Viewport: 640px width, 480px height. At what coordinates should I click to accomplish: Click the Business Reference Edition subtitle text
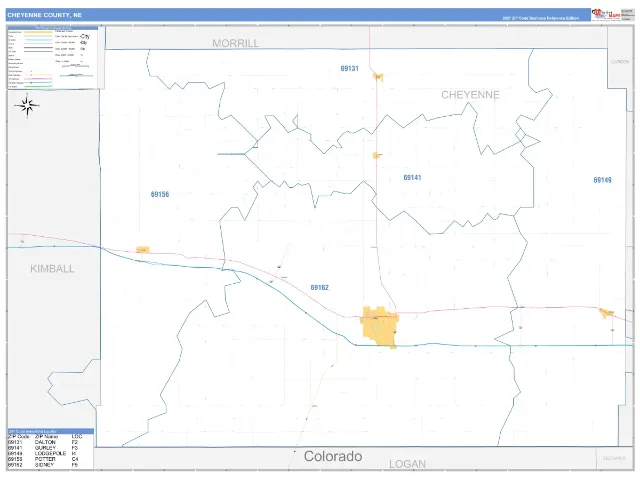coord(540,18)
